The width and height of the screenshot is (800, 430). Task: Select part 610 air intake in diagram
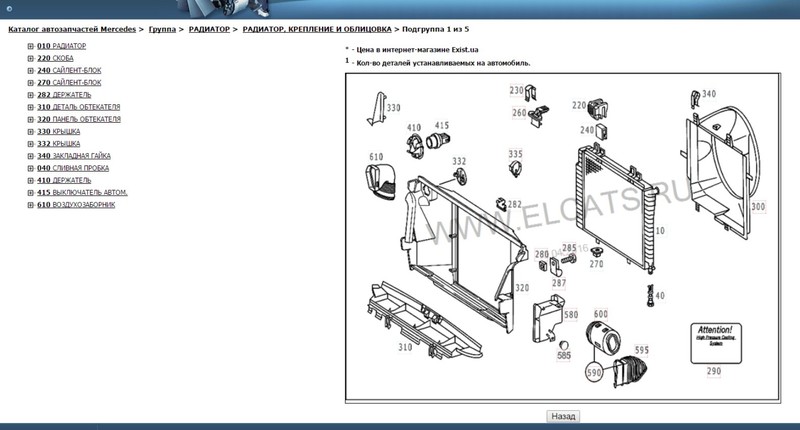click(x=376, y=157)
